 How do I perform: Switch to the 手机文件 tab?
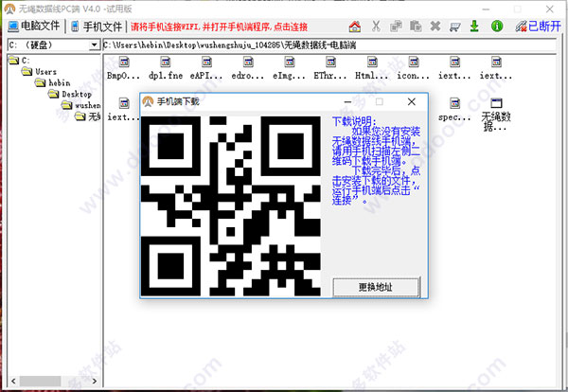click(x=97, y=27)
